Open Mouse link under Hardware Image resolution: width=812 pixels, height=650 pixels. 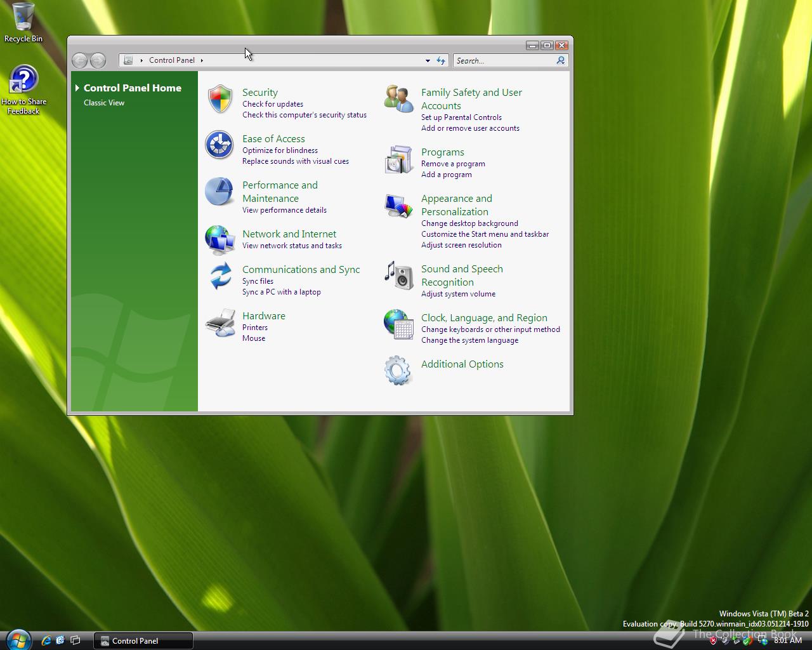pyautogui.click(x=254, y=338)
